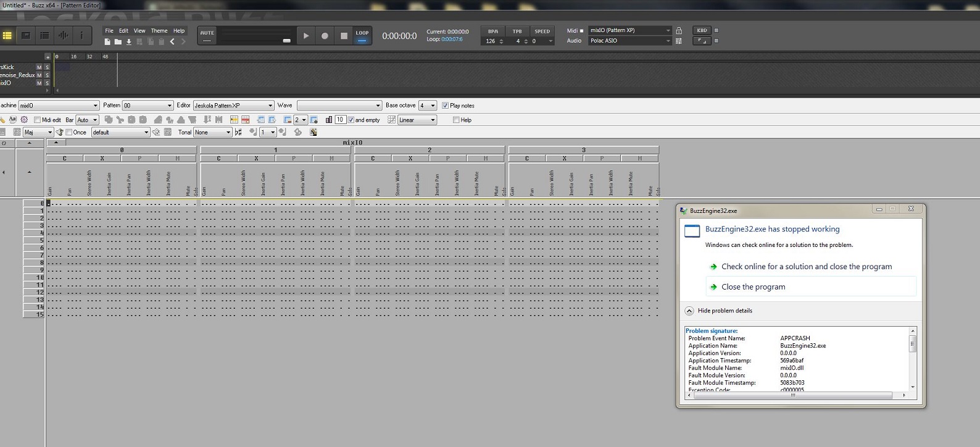Open the machine view icon

pos(26,36)
